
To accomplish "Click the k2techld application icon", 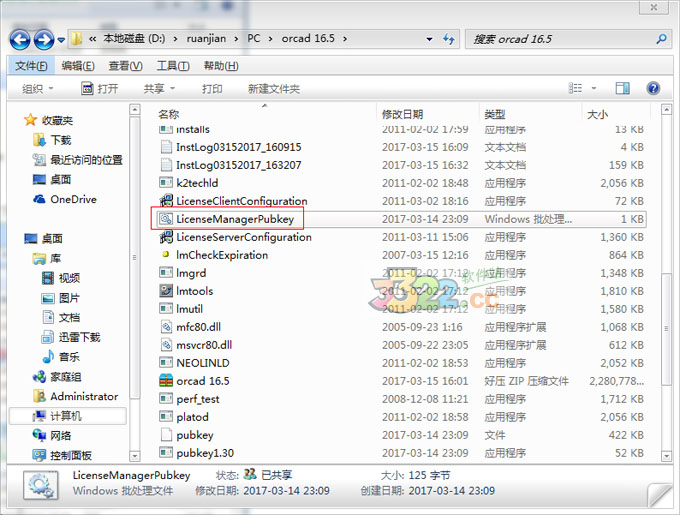I will (166, 183).
